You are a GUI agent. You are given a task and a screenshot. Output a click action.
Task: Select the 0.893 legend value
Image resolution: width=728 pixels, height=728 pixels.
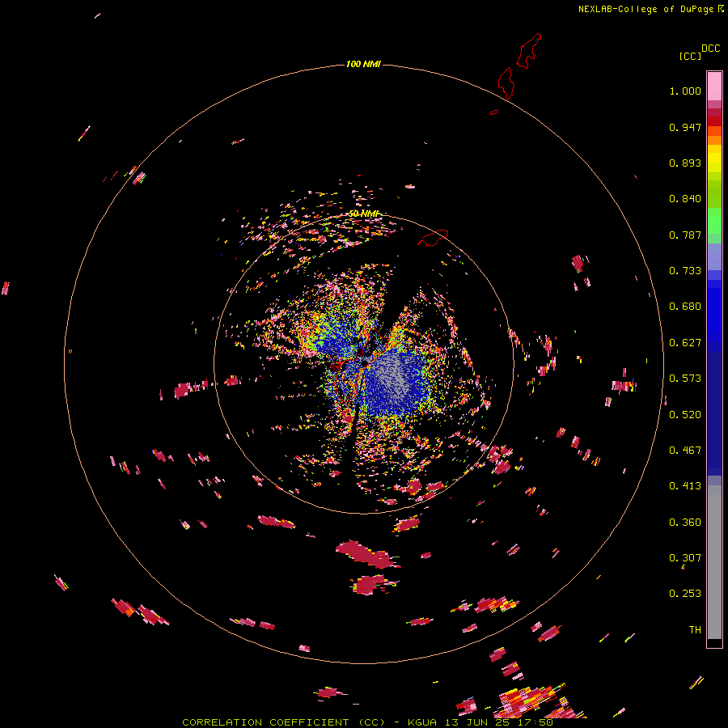click(685, 163)
